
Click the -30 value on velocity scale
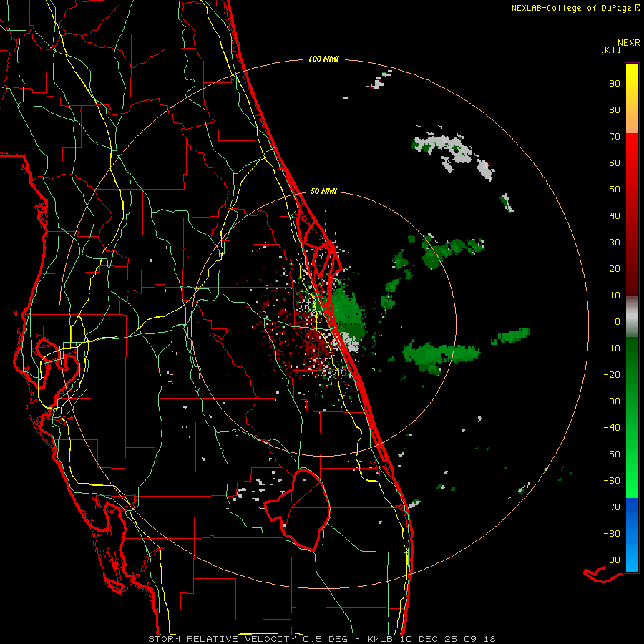pyautogui.click(x=612, y=401)
